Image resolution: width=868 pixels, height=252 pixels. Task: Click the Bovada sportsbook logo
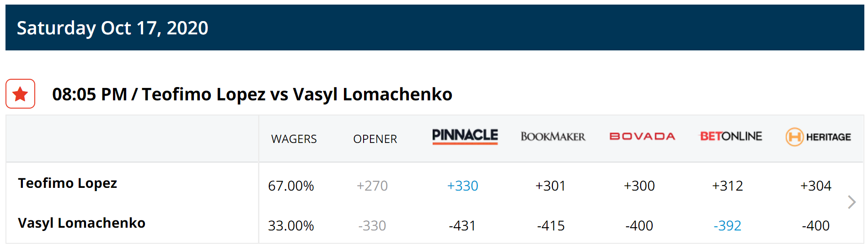(642, 137)
